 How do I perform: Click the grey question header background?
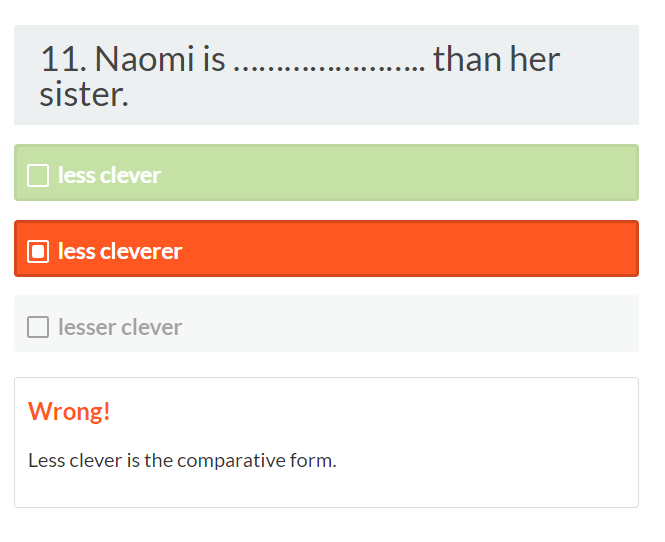pos(600,100)
